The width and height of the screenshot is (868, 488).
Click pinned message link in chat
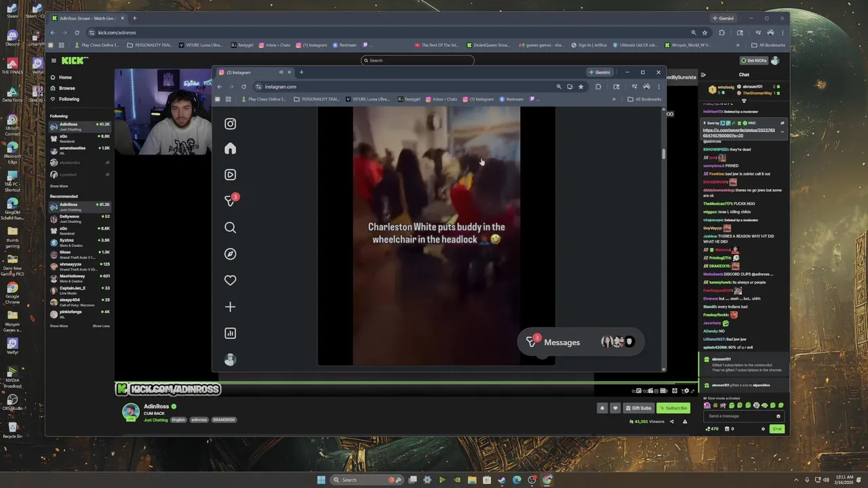coord(739,133)
